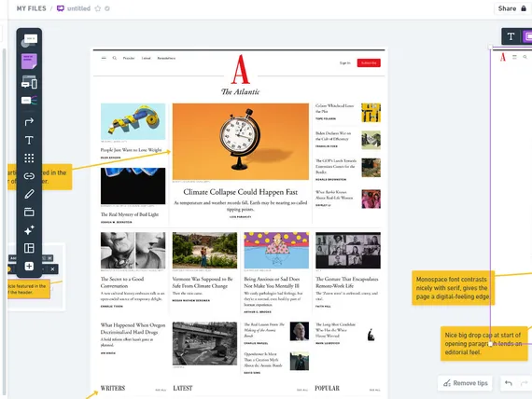
Task: Select the Text tool in left toolbar
Action: (x=29, y=140)
